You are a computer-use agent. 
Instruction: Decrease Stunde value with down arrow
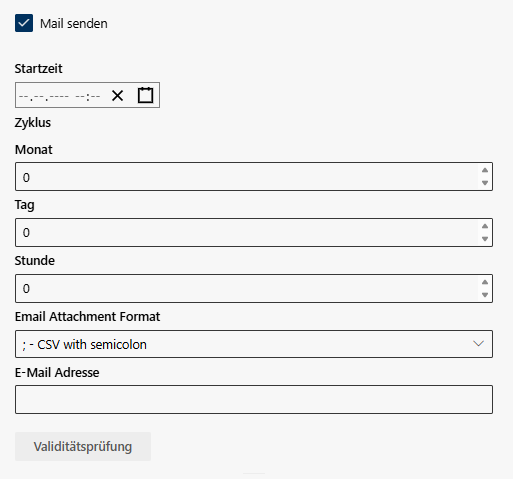tap(485, 295)
